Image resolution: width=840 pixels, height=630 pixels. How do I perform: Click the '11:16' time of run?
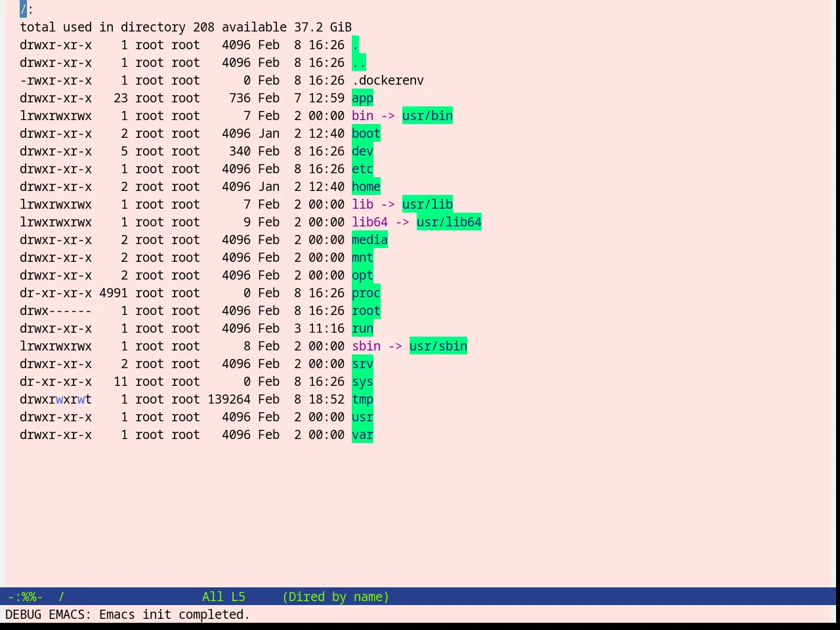tap(326, 329)
